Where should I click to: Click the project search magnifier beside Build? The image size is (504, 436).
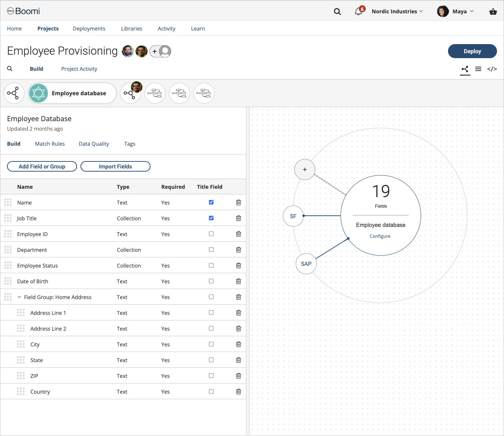[x=10, y=69]
